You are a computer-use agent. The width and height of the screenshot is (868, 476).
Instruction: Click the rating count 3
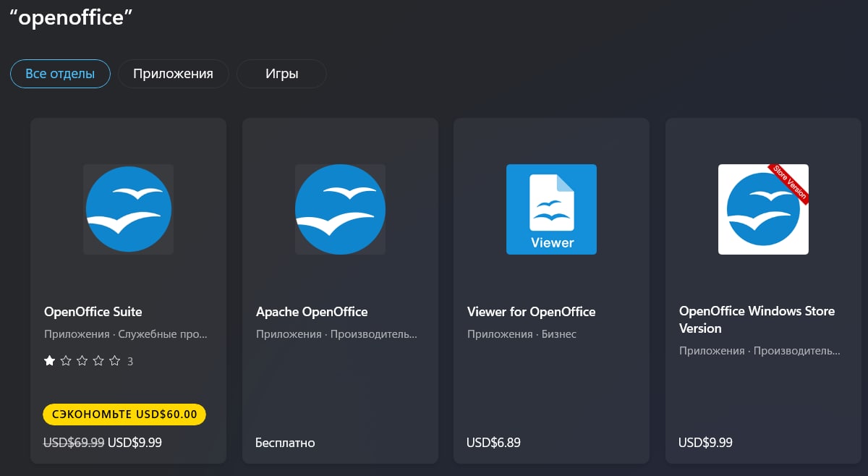[130, 361]
